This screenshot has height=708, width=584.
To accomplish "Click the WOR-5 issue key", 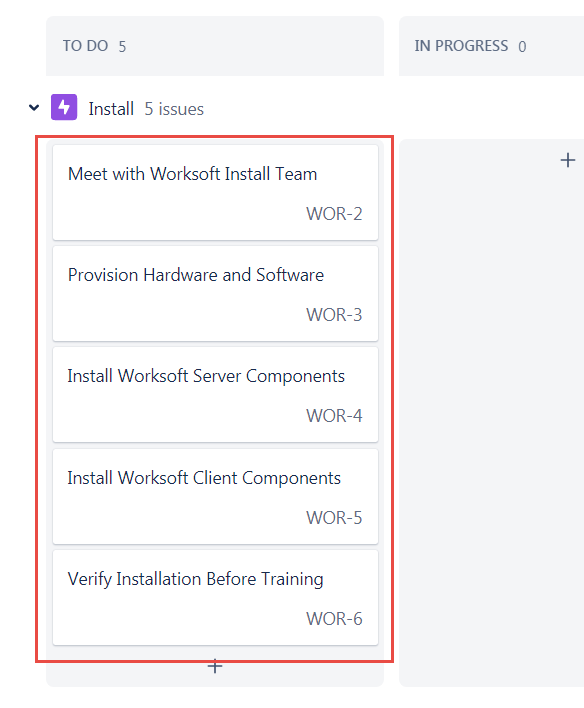I will (334, 518).
